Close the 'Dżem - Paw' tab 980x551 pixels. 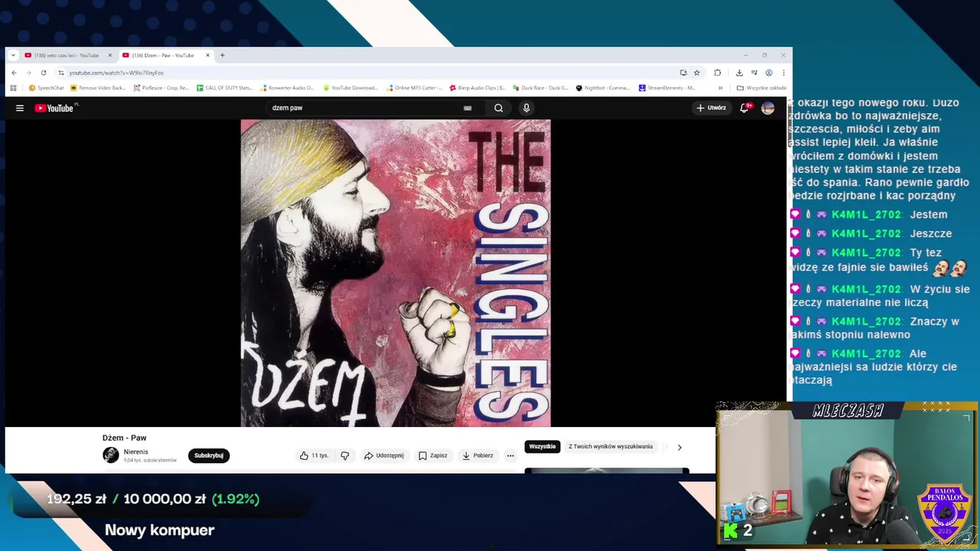click(207, 55)
